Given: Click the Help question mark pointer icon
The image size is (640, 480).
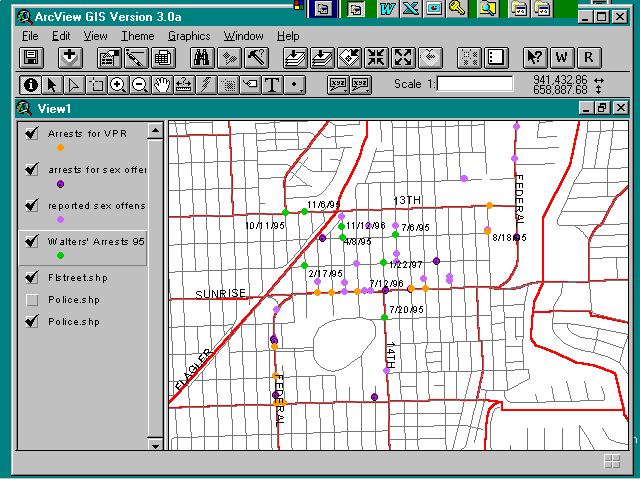Looking at the screenshot, I should (535, 58).
